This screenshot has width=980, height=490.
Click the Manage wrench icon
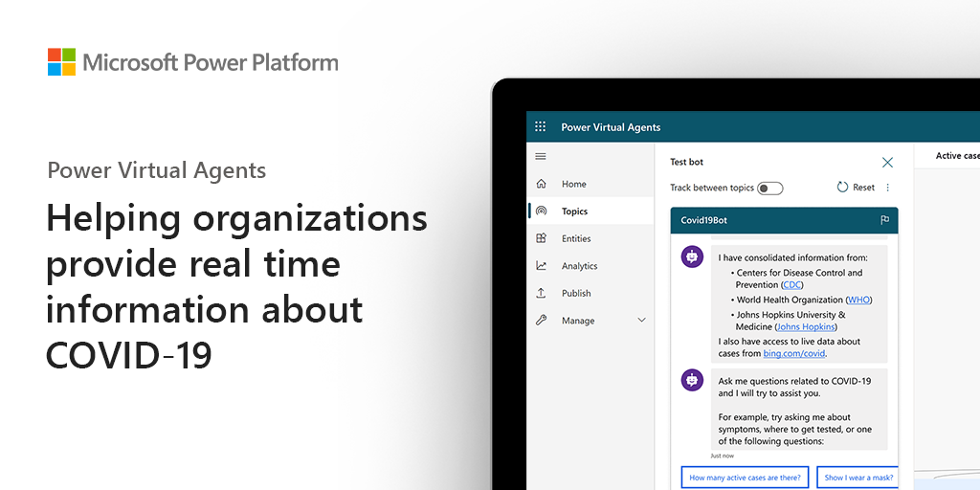tap(542, 321)
